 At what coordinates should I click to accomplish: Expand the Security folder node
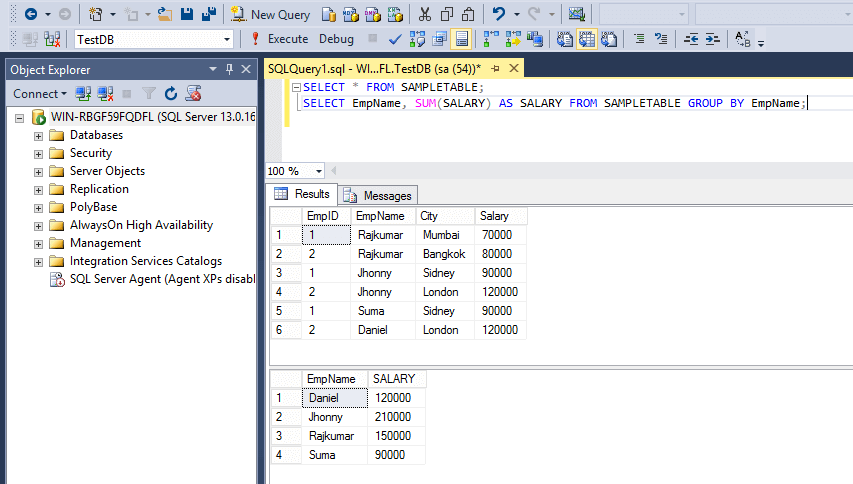click(39, 153)
